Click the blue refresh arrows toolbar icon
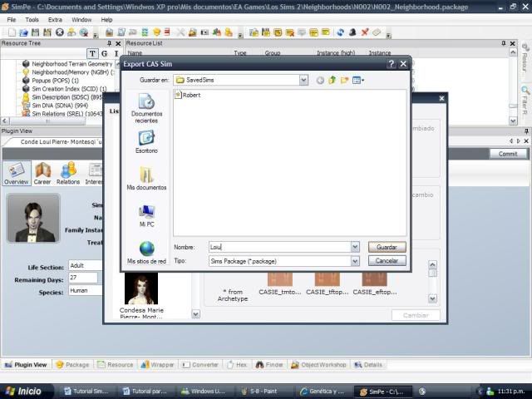 340,32
